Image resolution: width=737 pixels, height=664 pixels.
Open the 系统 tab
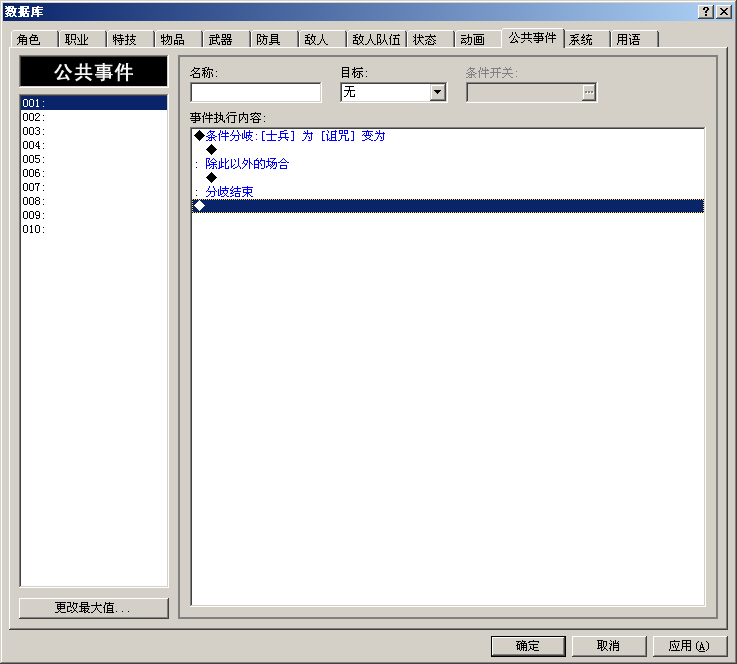[587, 39]
